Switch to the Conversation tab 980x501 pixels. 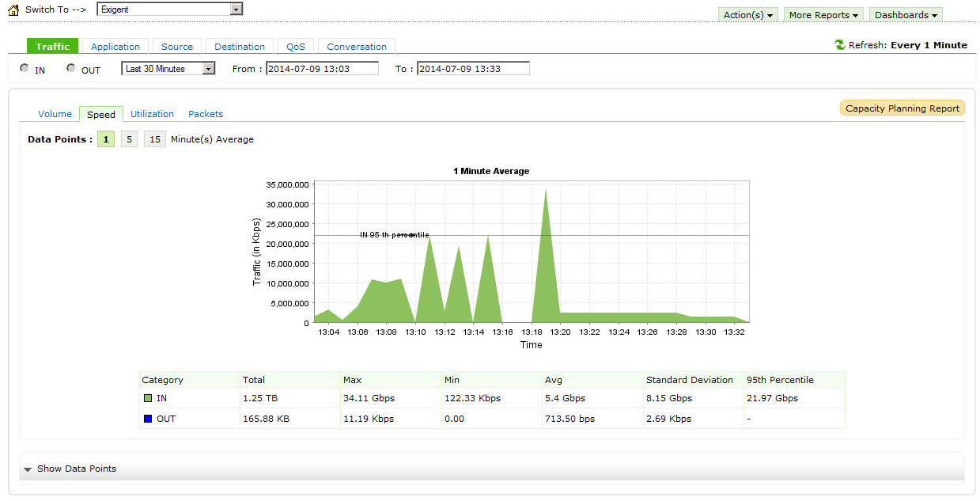(x=357, y=47)
